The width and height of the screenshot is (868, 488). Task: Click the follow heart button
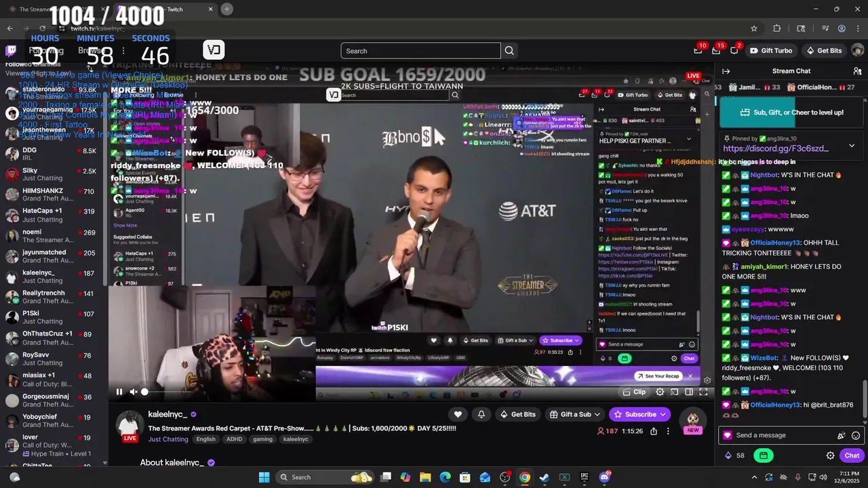(x=458, y=414)
